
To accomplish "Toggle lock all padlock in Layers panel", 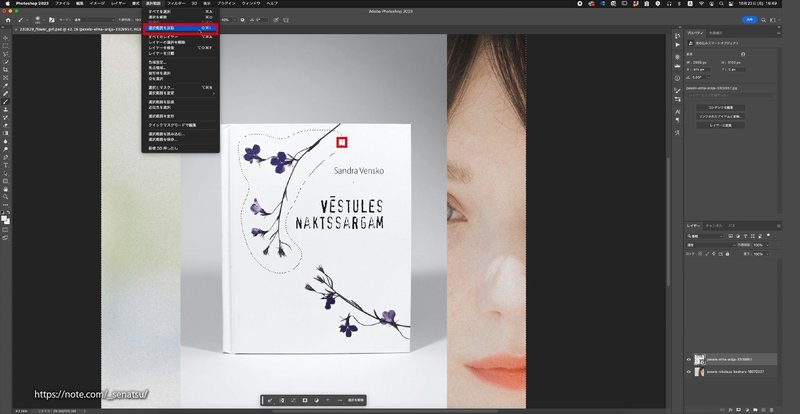I will pyautogui.click(x=726, y=254).
